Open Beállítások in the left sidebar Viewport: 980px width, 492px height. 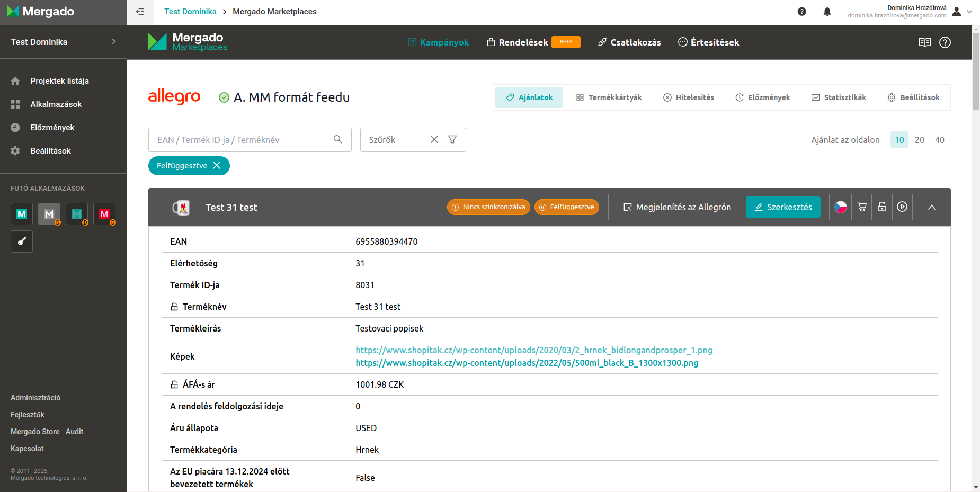50,151
